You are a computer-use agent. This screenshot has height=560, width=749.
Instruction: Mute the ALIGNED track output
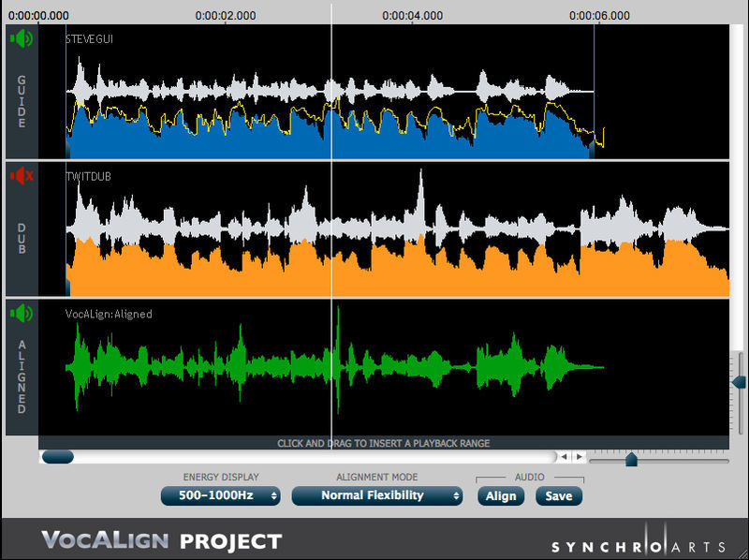[x=21, y=313]
